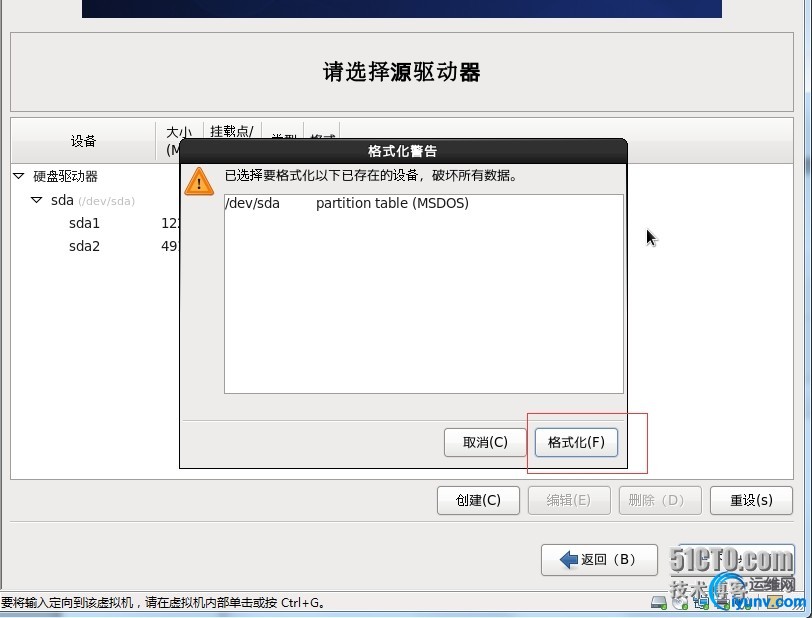The image size is (812, 618).
Task: Select the 硬盘驱动器 label
Action: [65, 177]
